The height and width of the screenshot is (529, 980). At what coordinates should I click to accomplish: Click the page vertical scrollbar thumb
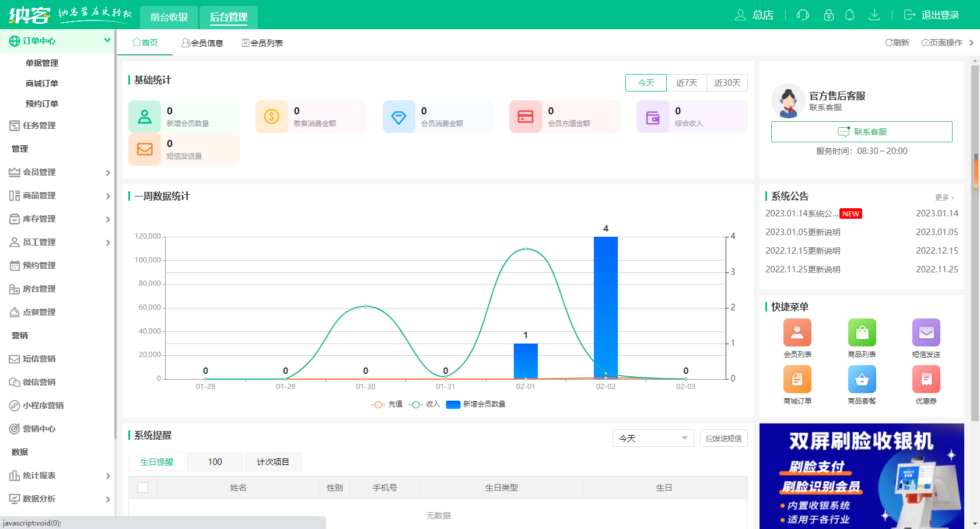[x=975, y=170]
